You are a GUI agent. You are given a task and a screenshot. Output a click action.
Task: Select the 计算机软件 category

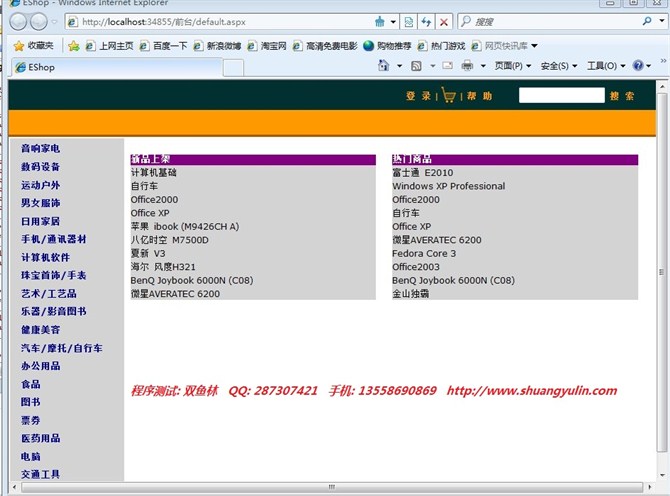[46, 258]
